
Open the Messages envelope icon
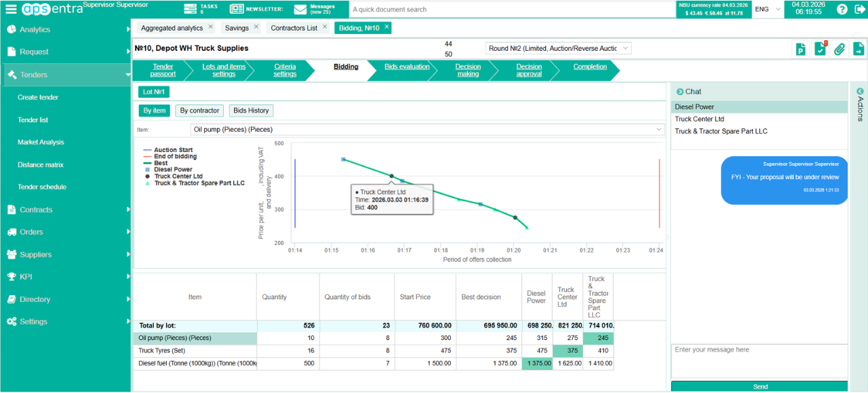point(300,9)
